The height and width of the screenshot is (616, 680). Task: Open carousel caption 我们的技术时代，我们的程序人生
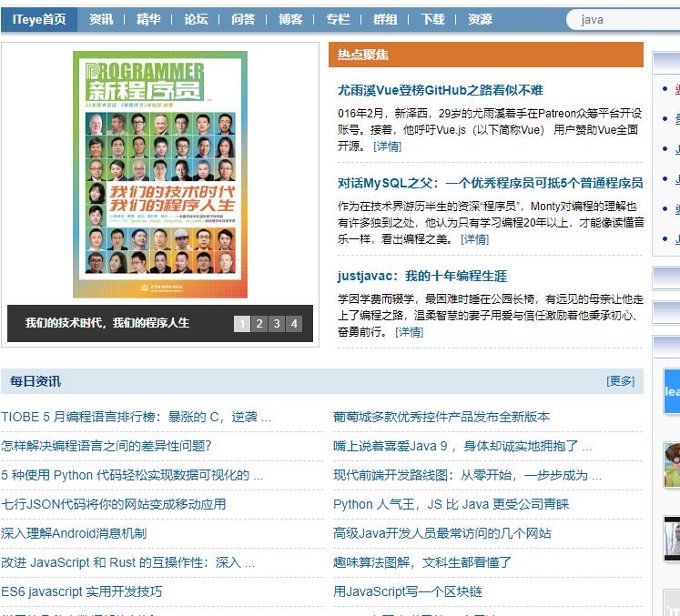click(107, 323)
